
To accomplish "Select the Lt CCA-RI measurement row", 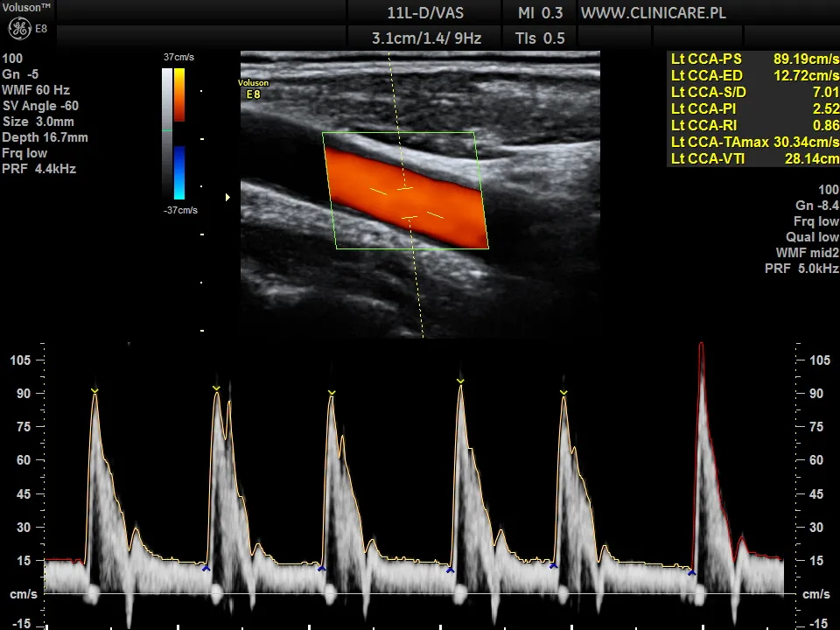I will 753,125.
